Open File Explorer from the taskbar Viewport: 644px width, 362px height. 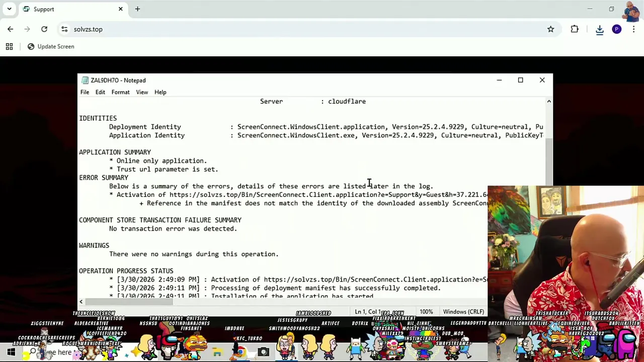[x=217, y=352]
